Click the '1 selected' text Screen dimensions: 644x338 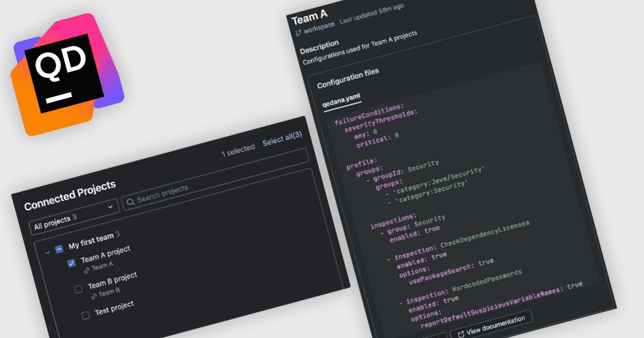point(238,150)
